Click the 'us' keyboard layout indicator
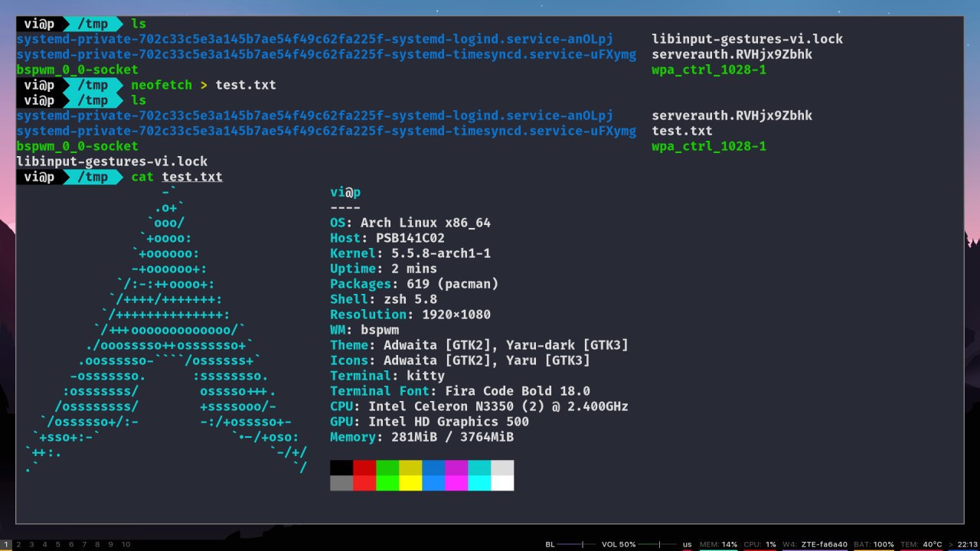 pyautogui.click(x=687, y=545)
